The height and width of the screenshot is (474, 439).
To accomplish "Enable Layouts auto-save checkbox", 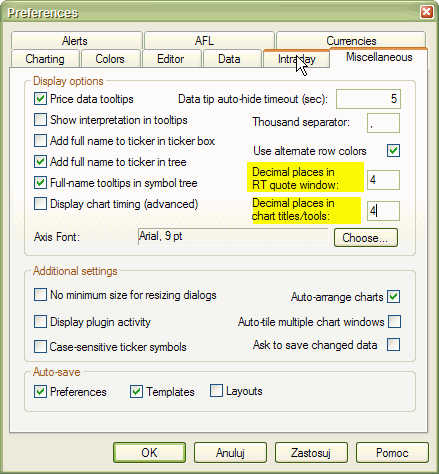I will click(216, 391).
